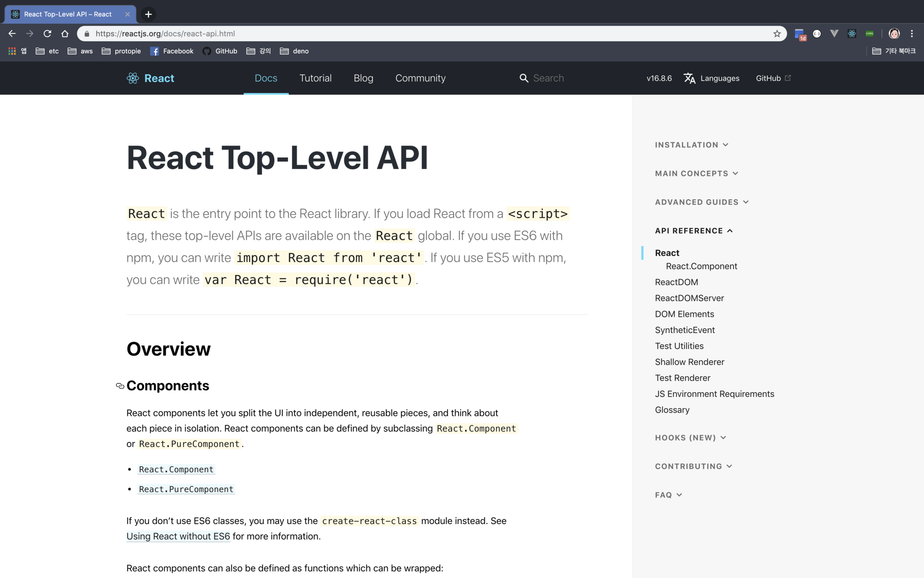Open the GitHub bookmark
This screenshot has width=924, height=578.
click(x=220, y=51)
